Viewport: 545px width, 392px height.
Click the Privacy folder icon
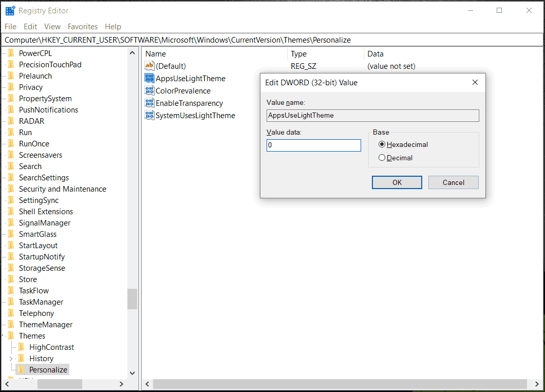click(x=11, y=87)
